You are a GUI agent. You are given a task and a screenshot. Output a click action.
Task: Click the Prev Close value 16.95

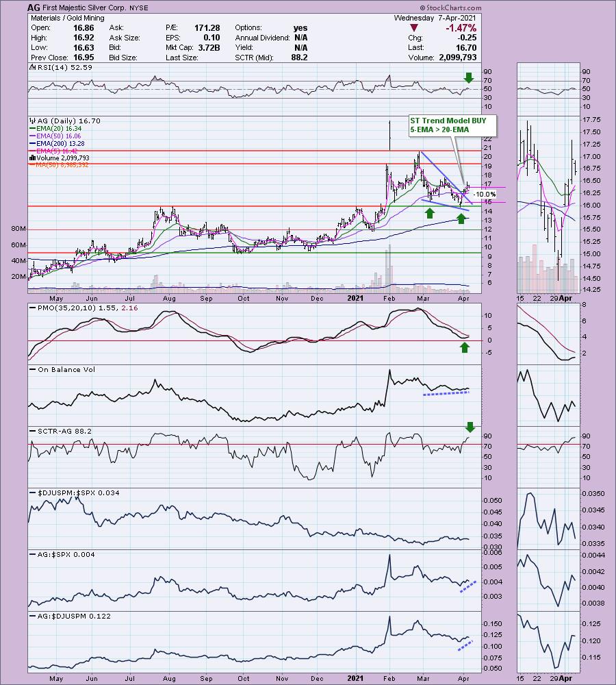84,58
